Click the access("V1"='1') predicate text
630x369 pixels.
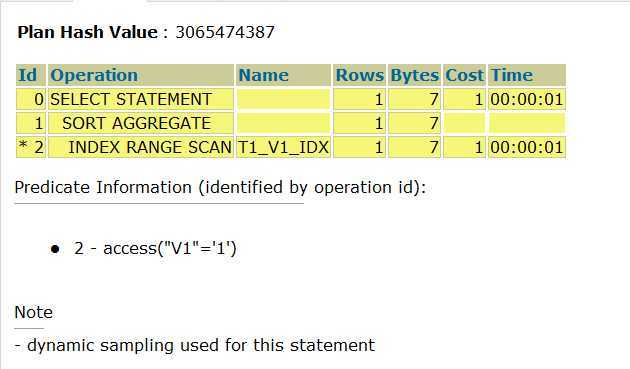[x=170, y=248]
